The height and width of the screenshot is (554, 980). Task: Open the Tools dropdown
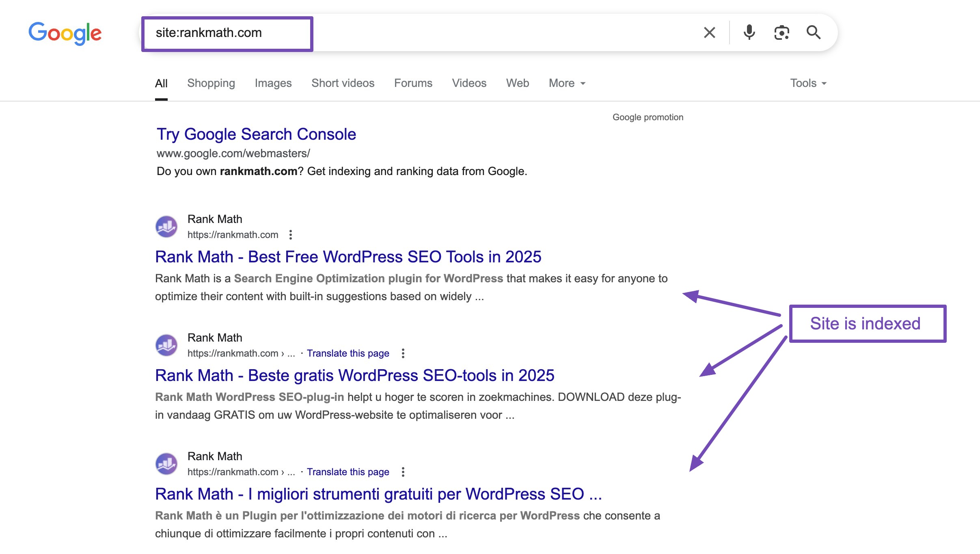click(x=808, y=83)
